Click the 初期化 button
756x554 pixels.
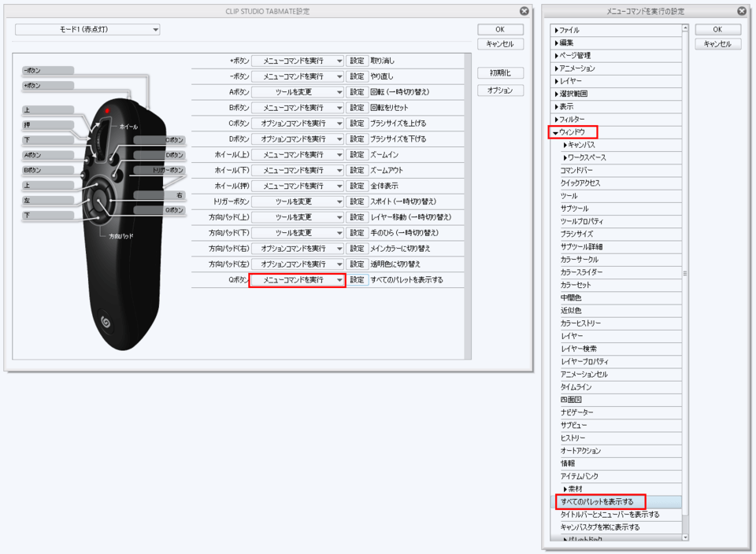pyautogui.click(x=500, y=72)
